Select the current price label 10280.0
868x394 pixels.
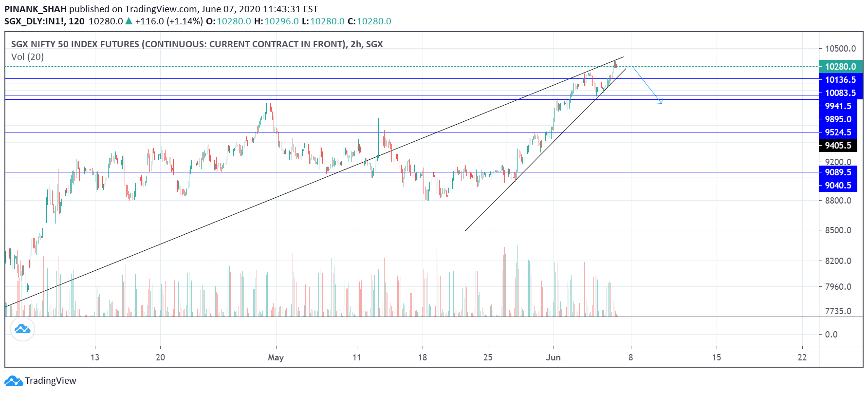click(x=841, y=67)
